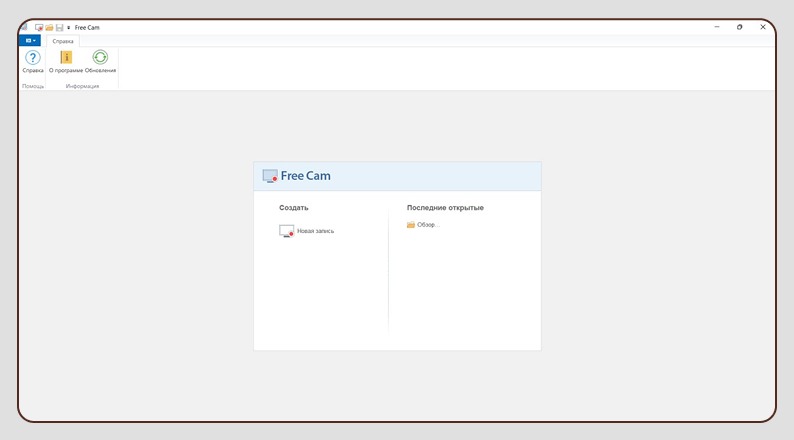Click the save floppy disk icon in the title bar
The width and height of the screenshot is (794, 440).
pos(59,27)
